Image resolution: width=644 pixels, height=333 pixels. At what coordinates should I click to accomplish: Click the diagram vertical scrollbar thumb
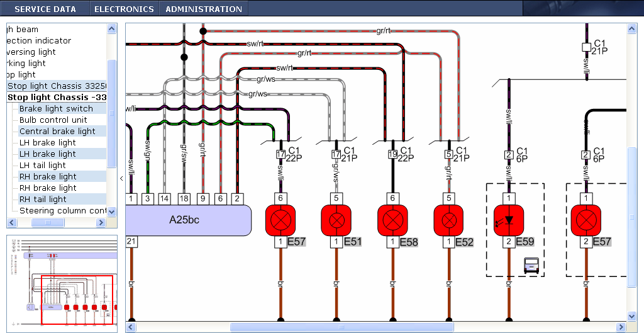632,217
